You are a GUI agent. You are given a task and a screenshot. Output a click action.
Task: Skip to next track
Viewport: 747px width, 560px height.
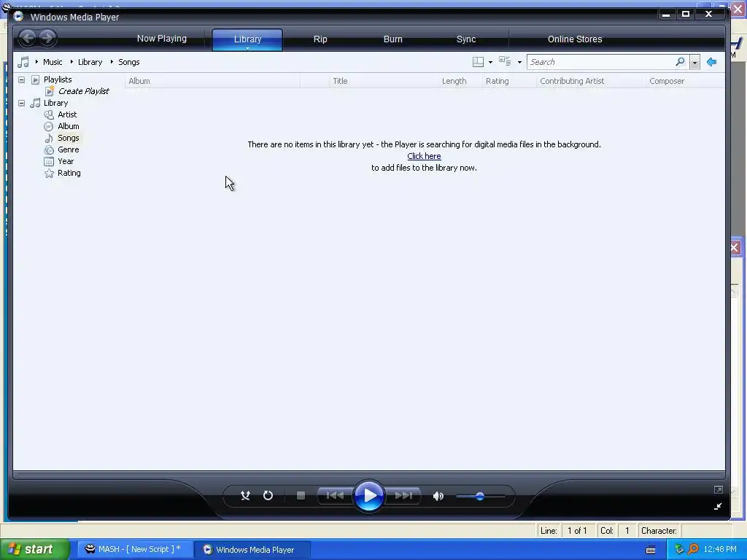coord(403,496)
